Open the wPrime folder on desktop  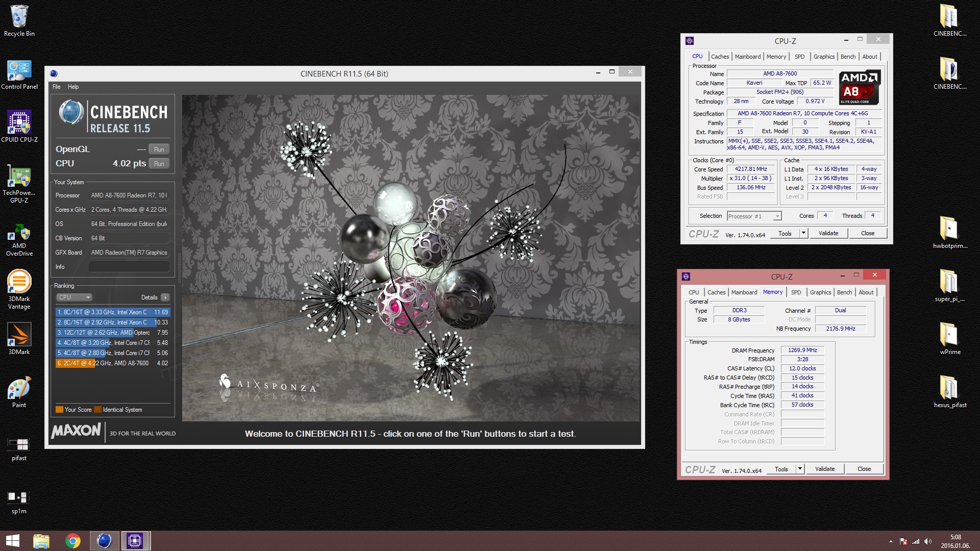(x=949, y=339)
